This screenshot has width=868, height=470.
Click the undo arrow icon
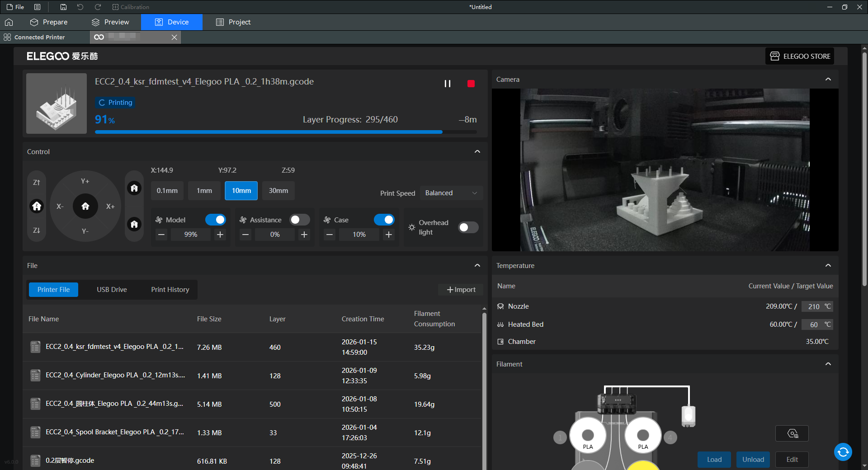[x=80, y=7]
